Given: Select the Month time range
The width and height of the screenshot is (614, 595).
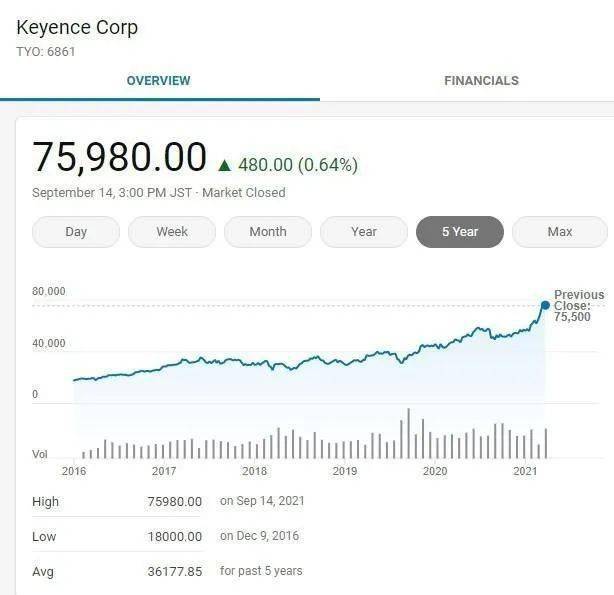Looking at the screenshot, I should (268, 232).
